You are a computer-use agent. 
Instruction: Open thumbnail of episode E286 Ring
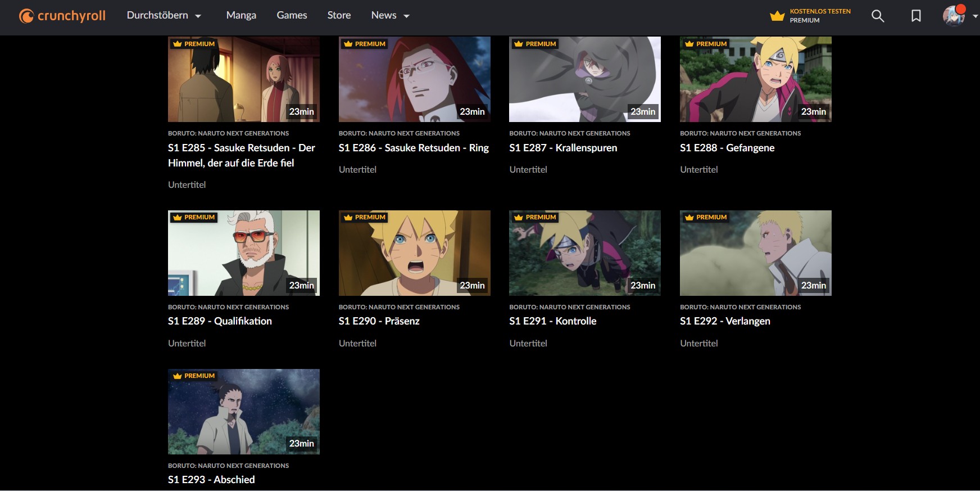(415, 79)
